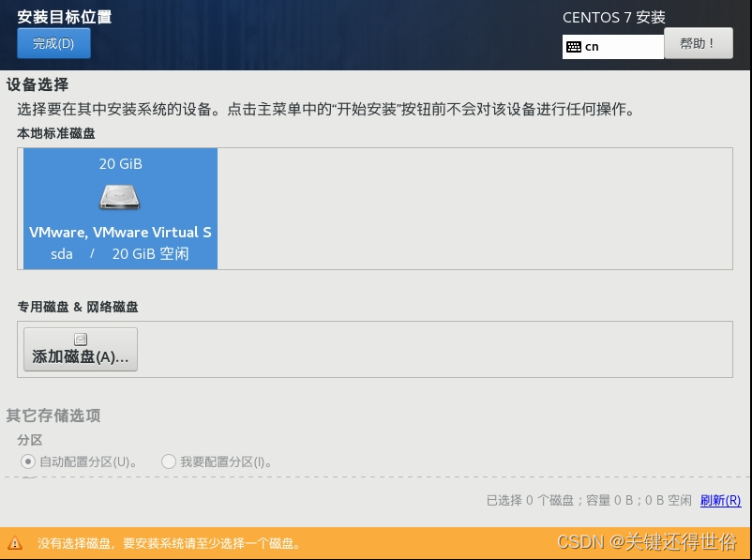
Task: Select the 自动配置分区(U) radio button
Action: pyautogui.click(x=28, y=462)
